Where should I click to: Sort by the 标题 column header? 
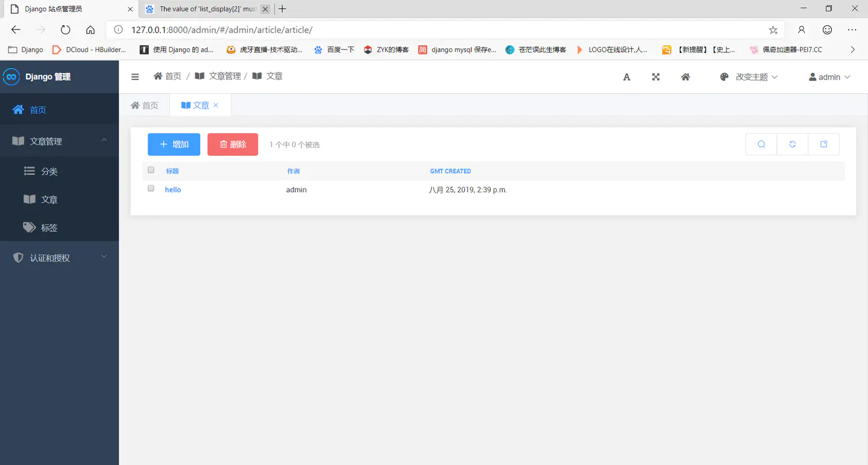click(x=172, y=171)
